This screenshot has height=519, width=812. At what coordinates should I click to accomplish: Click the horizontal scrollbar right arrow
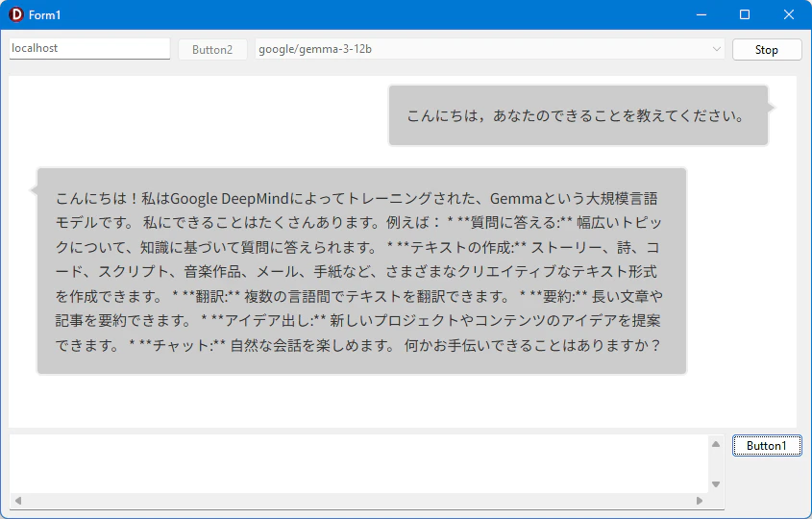(x=700, y=501)
